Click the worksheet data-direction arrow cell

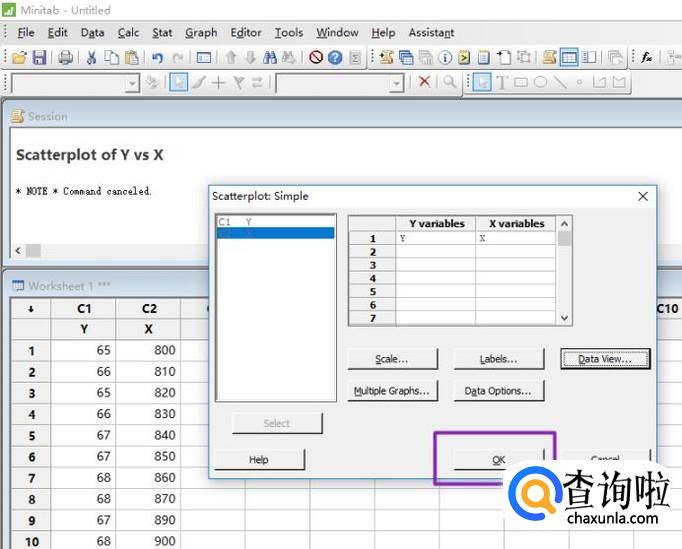pos(30,309)
